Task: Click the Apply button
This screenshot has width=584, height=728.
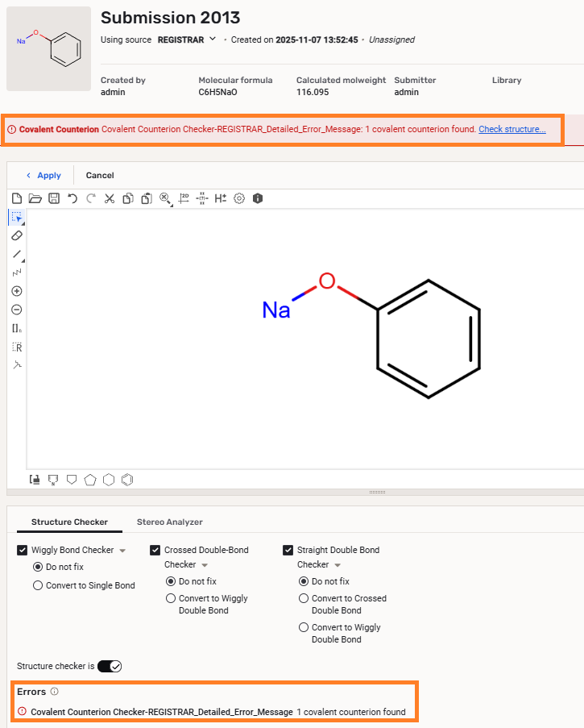Action: pos(43,175)
